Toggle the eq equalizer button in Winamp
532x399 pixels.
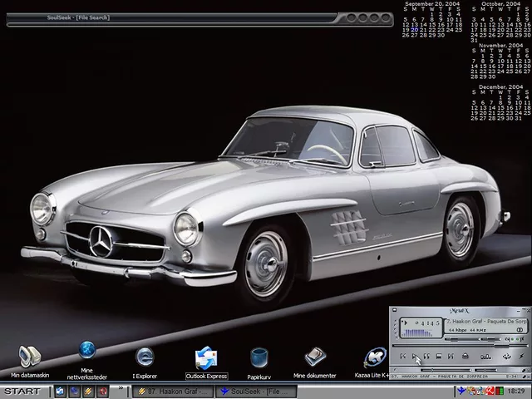tap(508, 339)
